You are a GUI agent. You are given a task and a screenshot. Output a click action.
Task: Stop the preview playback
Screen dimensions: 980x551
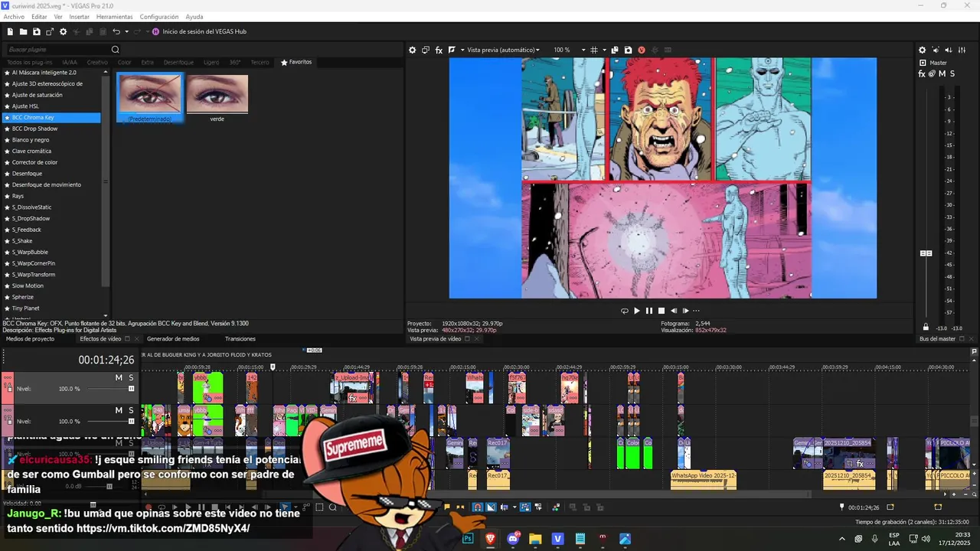point(661,311)
